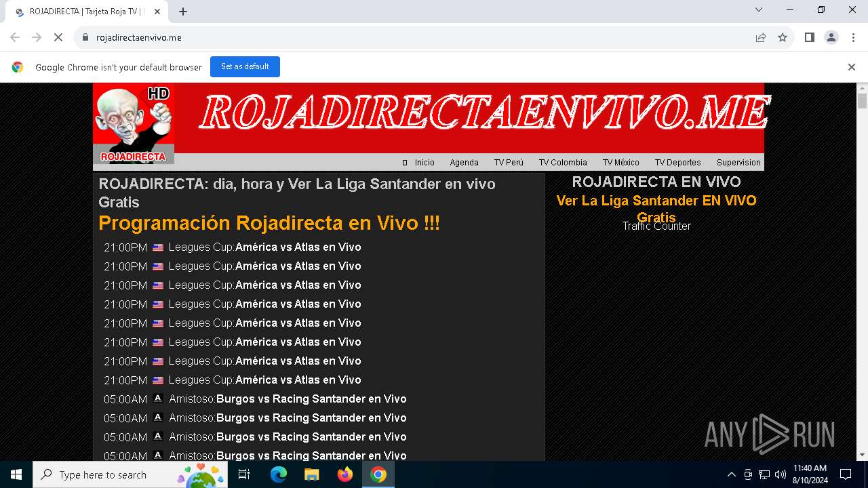
Task: Open volume control in tray
Action: 781,474
